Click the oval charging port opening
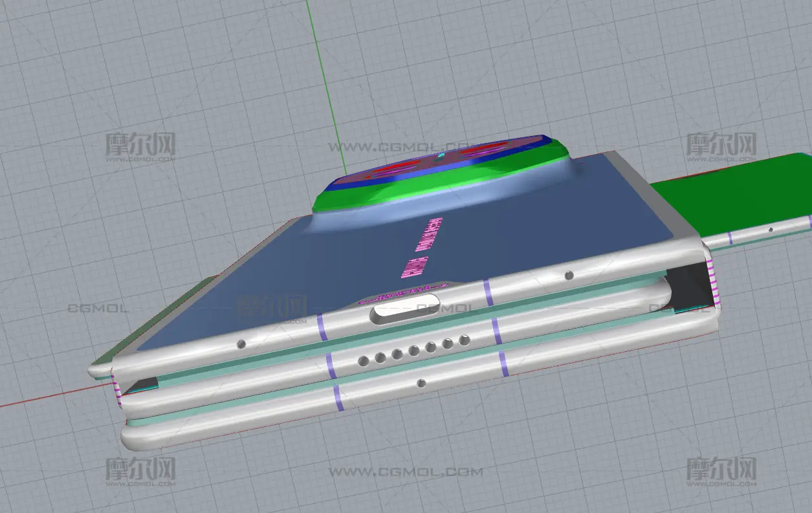 pyautogui.click(x=406, y=309)
